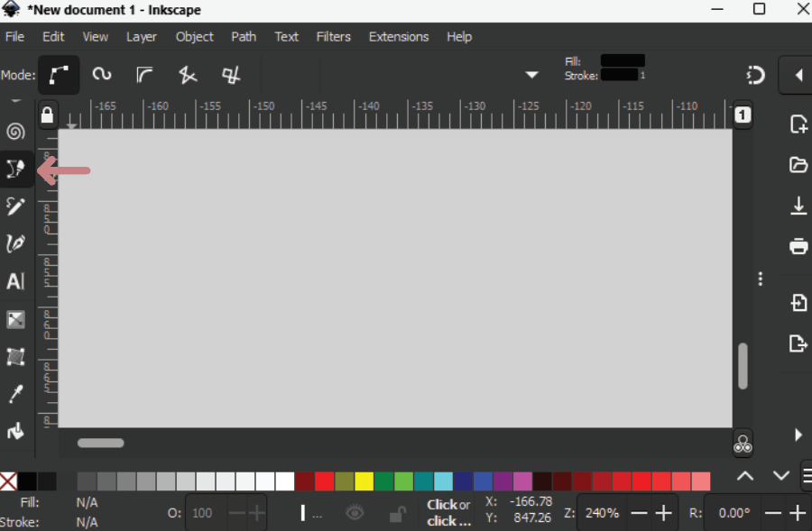
Task: Pick the yellow color swatch
Action: point(364,481)
